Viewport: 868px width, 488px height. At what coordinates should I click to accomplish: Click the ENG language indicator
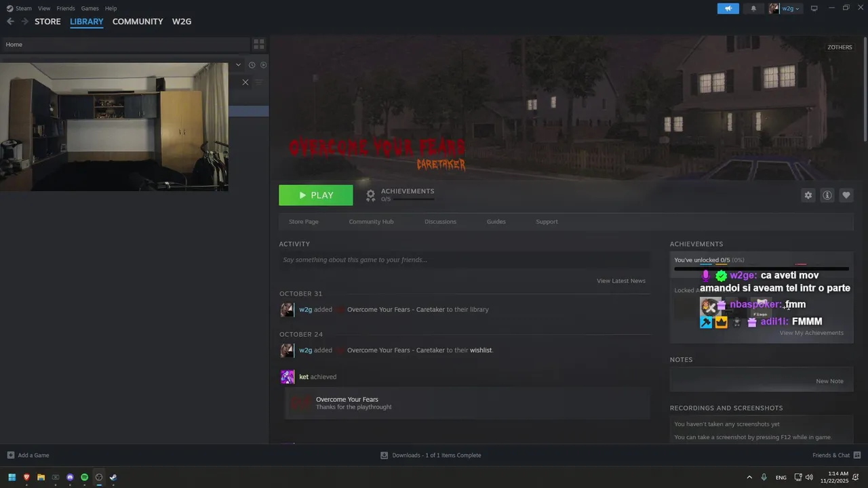[781, 477]
